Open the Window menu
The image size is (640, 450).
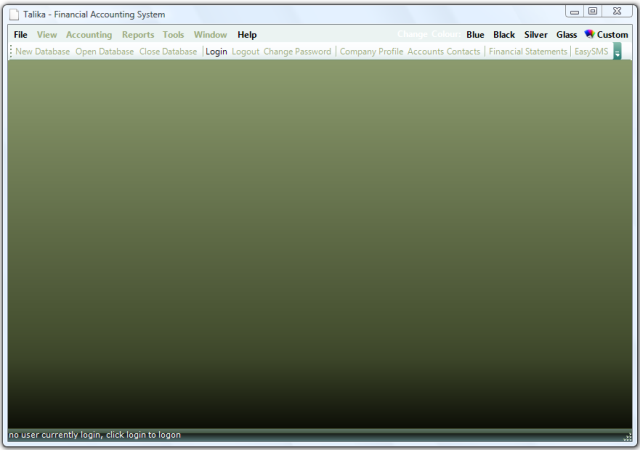point(210,35)
